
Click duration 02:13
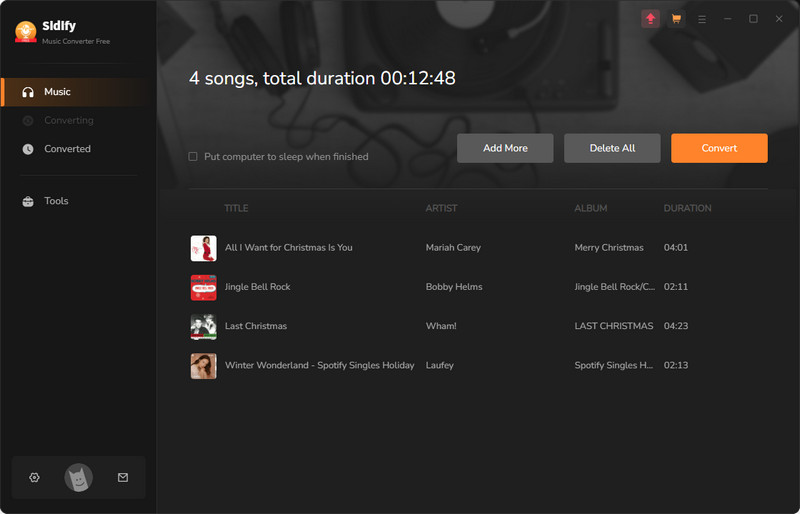coord(676,365)
